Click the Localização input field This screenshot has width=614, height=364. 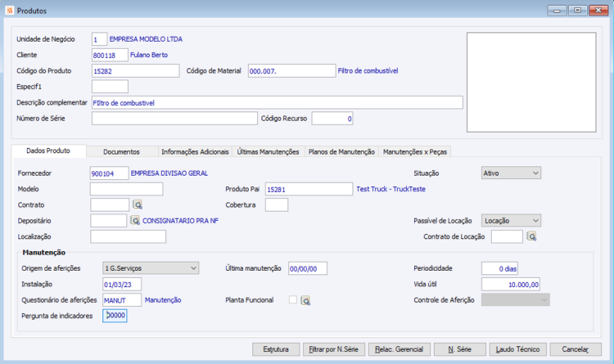[128, 236]
